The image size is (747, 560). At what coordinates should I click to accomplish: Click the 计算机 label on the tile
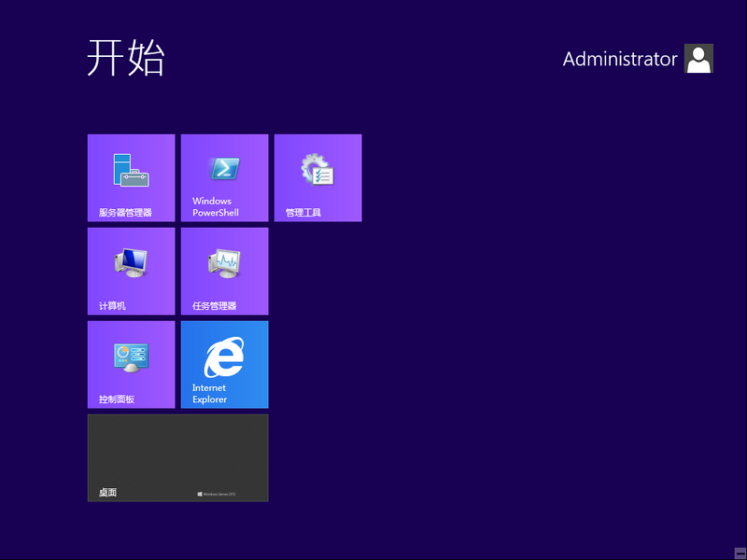click(x=112, y=306)
